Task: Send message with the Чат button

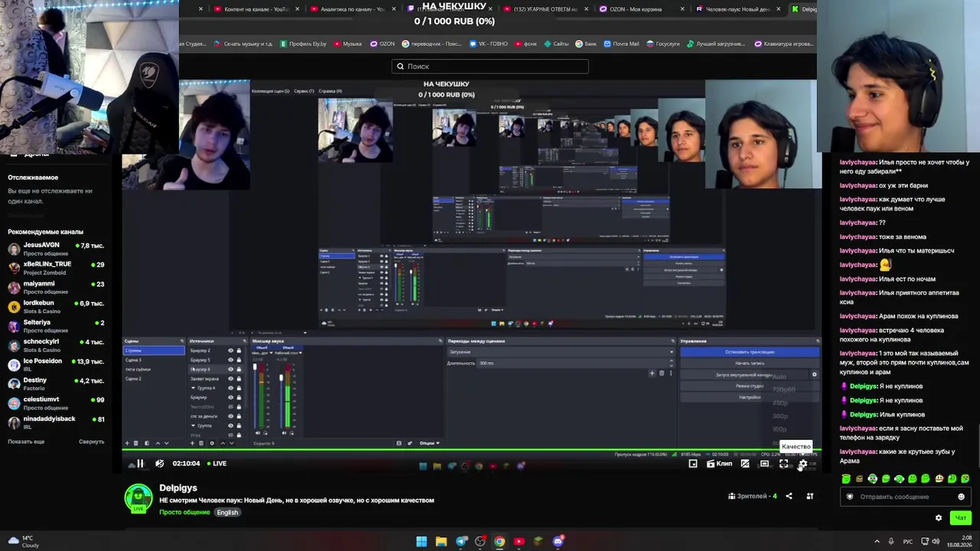Action: [x=960, y=518]
